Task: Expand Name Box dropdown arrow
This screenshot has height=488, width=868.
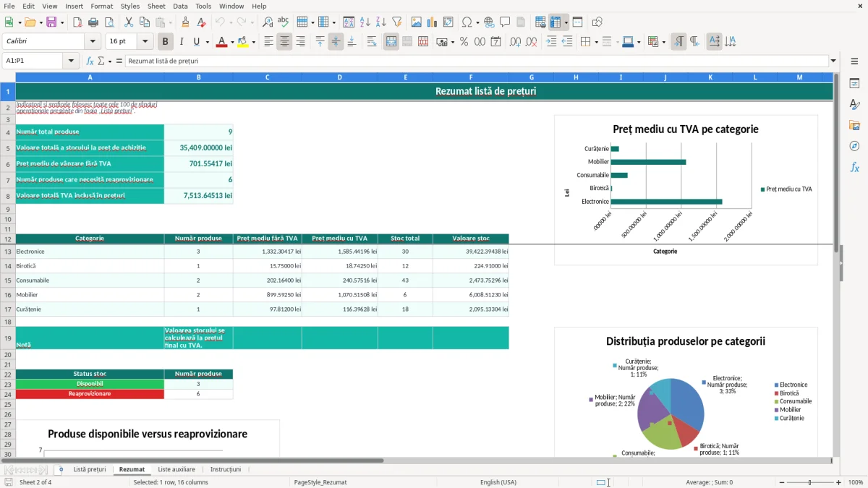Action: (72, 61)
